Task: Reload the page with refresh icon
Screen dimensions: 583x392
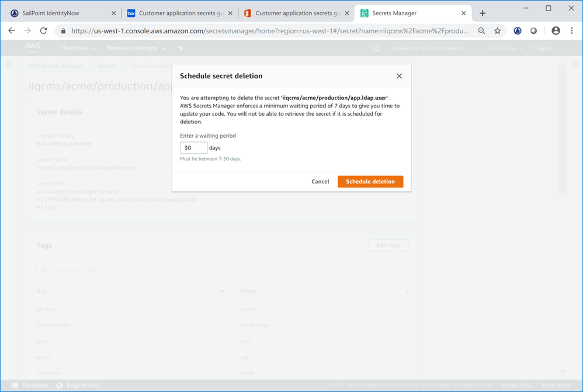Action: [43, 31]
